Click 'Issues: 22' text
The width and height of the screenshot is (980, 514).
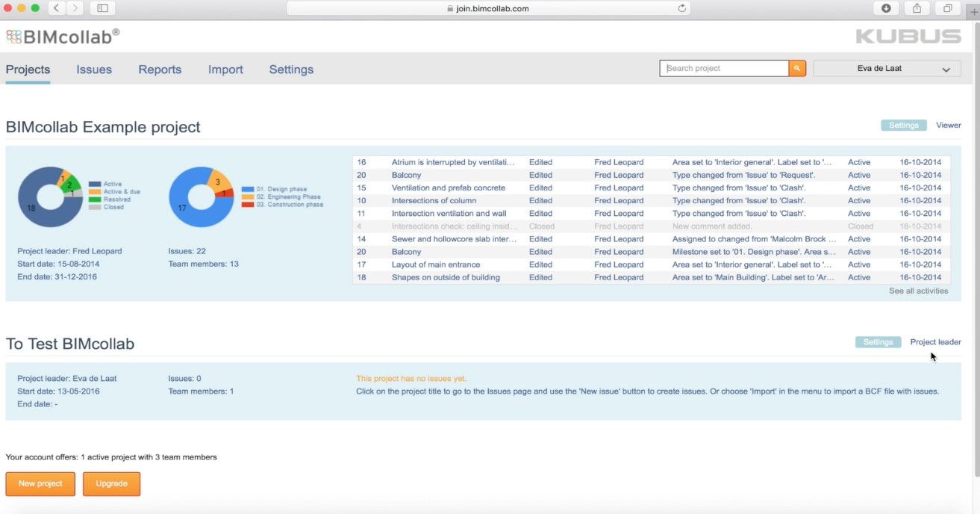coord(187,251)
